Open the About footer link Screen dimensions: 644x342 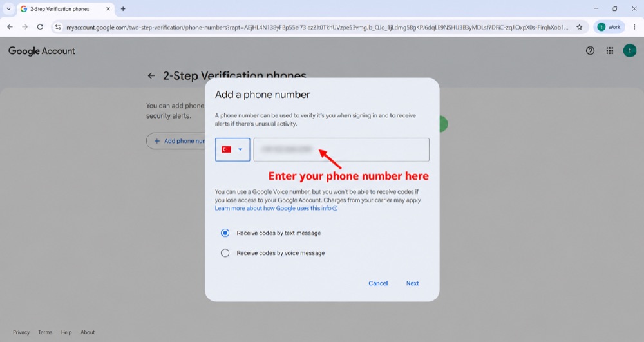pyautogui.click(x=88, y=332)
